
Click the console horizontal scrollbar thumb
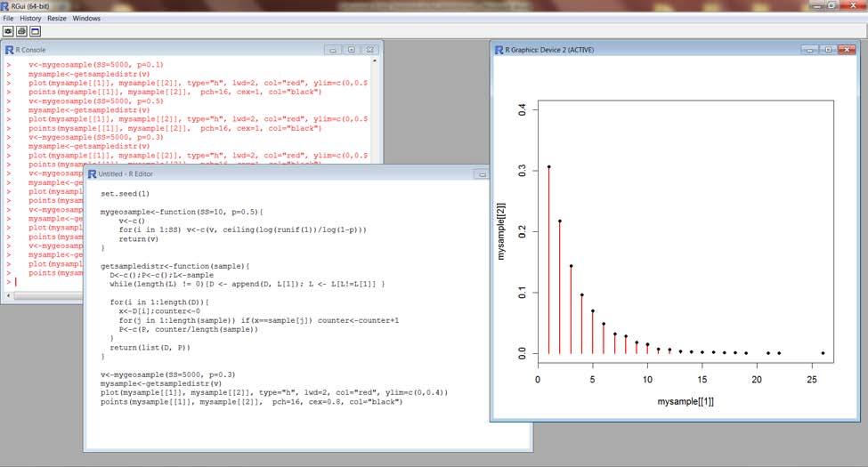point(49,296)
